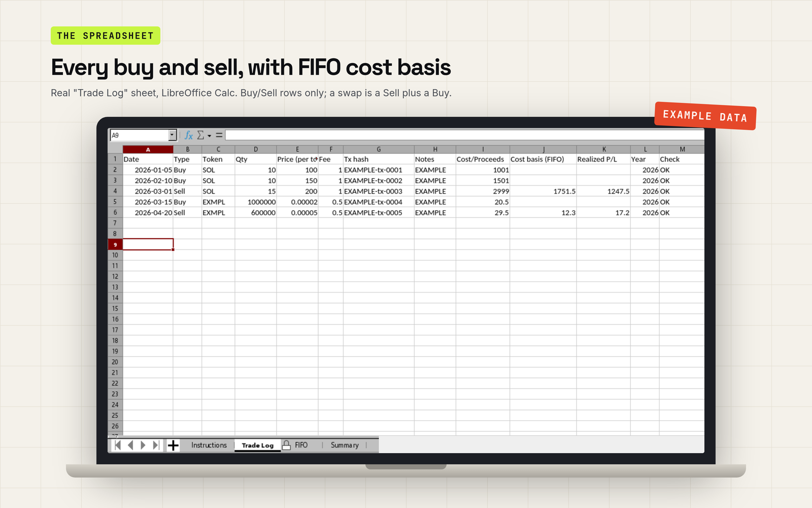The width and height of the screenshot is (812, 508).
Task: Switch to the Instructions sheet tab
Action: (x=209, y=445)
